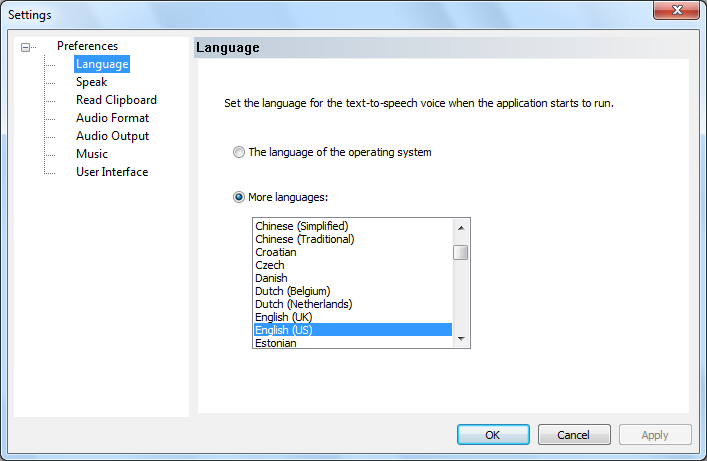Pick Chinese (Simplified) from the list
This screenshot has height=461, width=707.
click(301, 226)
